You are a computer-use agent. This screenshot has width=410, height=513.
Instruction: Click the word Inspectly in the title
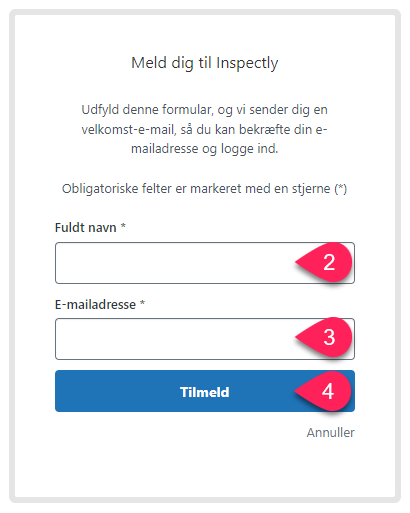pyautogui.click(x=247, y=63)
